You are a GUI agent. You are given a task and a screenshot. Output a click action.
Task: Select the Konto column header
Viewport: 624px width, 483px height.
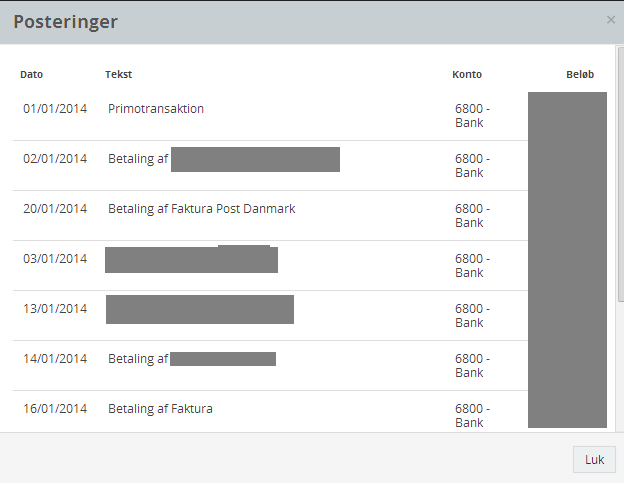click(x=467, y=74)
